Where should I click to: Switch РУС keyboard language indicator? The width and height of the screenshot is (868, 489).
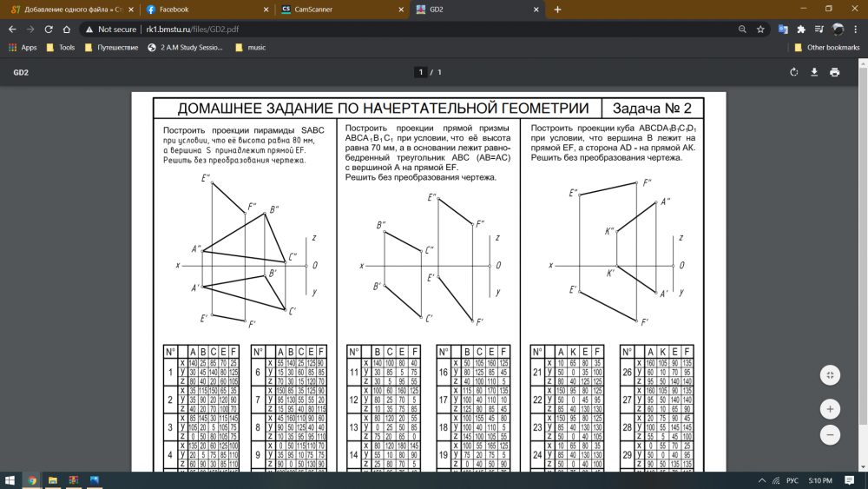click(792, 480)
